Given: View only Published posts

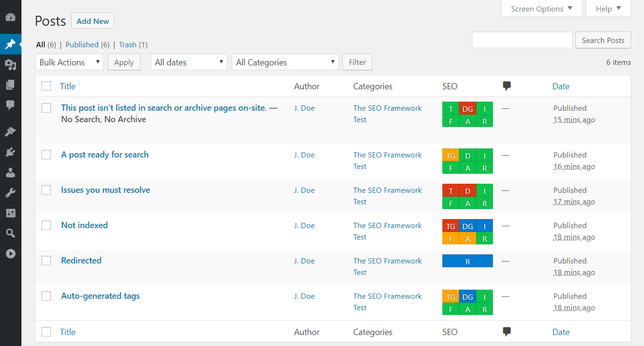Looking at the screenshot, I should [82, 44].
